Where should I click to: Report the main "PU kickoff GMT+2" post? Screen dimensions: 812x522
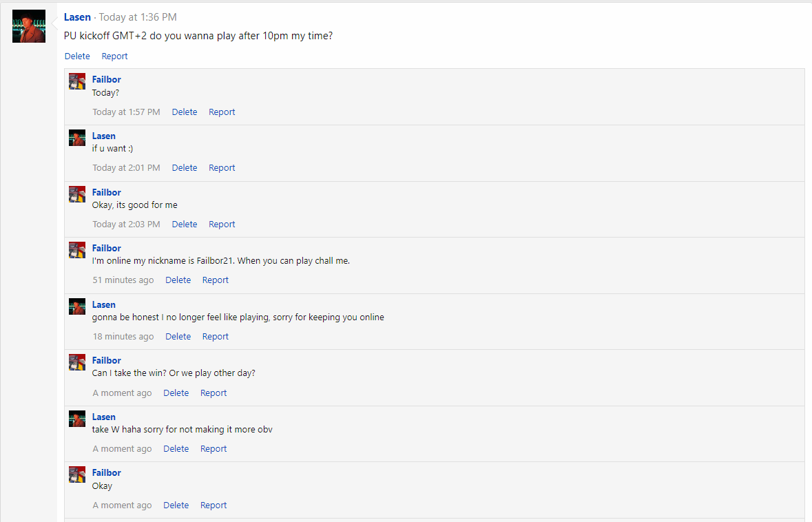click(114, 56)
